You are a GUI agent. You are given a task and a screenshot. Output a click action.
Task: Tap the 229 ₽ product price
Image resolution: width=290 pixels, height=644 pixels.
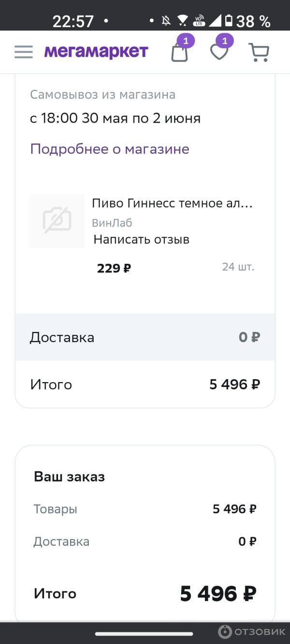[x=114, y=268]
